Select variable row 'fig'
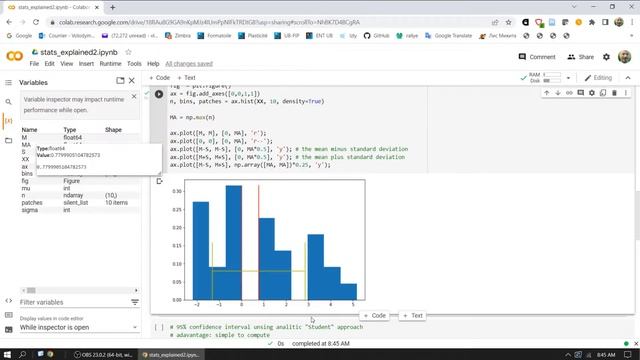Screen dimensions: 640x360 tap(80, 181)
